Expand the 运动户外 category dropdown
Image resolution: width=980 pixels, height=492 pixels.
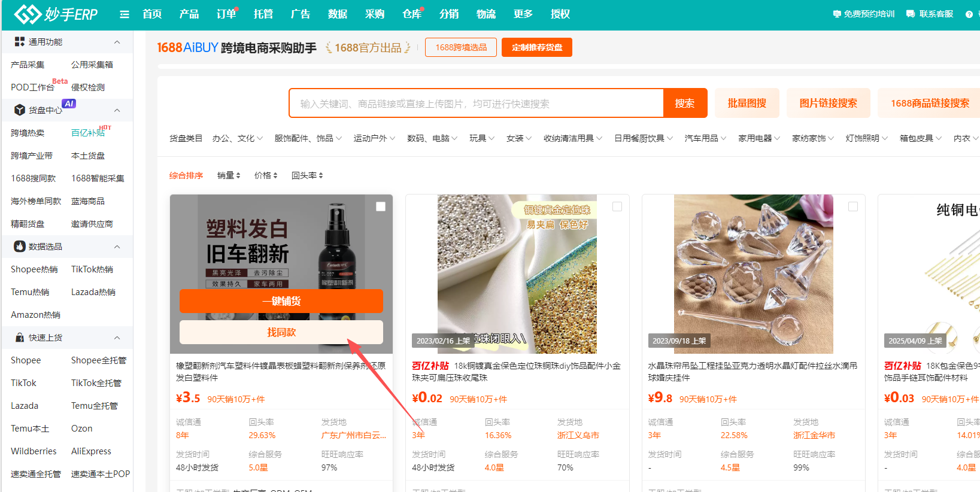click(x=374, y=138)
